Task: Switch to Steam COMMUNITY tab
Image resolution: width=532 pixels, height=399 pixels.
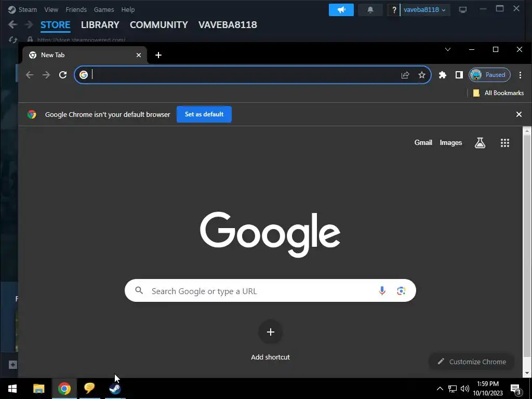Action: tap(159, 25)
